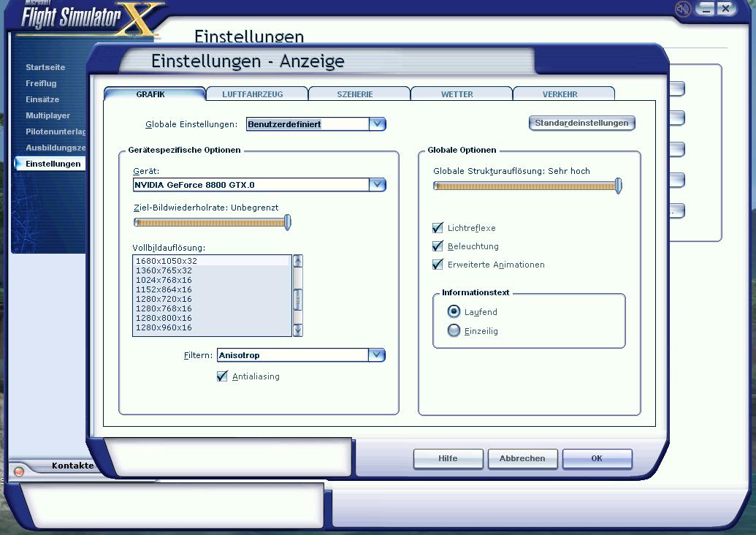Close the Flight Simulator window
This screenshot has width=756, height=535.
(x=725, y=9)
